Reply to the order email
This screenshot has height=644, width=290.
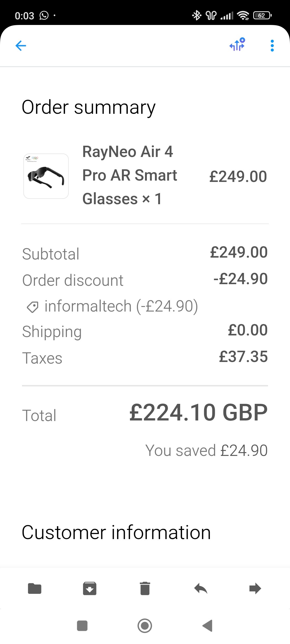coord(201,589)
